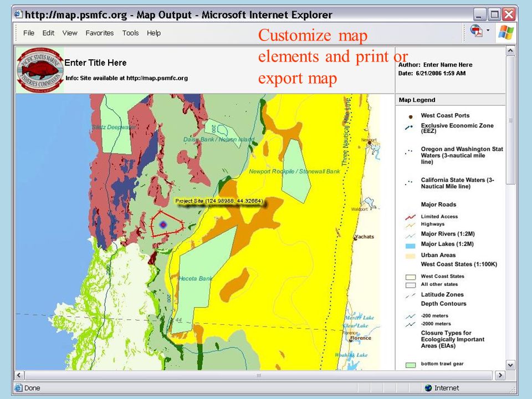Image resolution: width=532 pixels, height=399 pixels.
Task: Click the Project Site coordinates label
Action: click(219, 201)
